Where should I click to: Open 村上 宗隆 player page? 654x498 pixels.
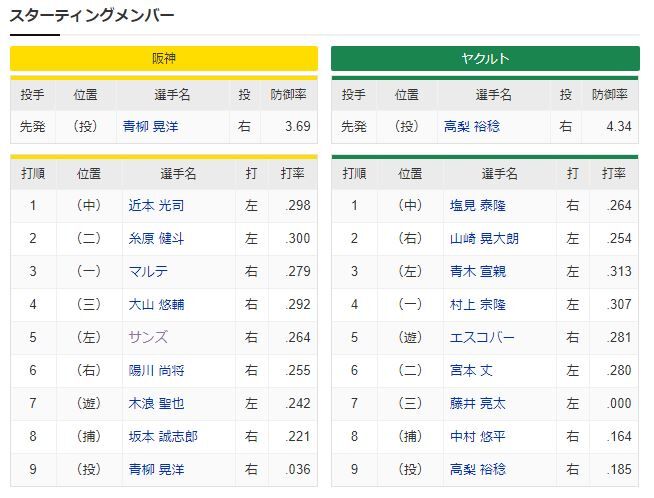(x=478, y=304)
